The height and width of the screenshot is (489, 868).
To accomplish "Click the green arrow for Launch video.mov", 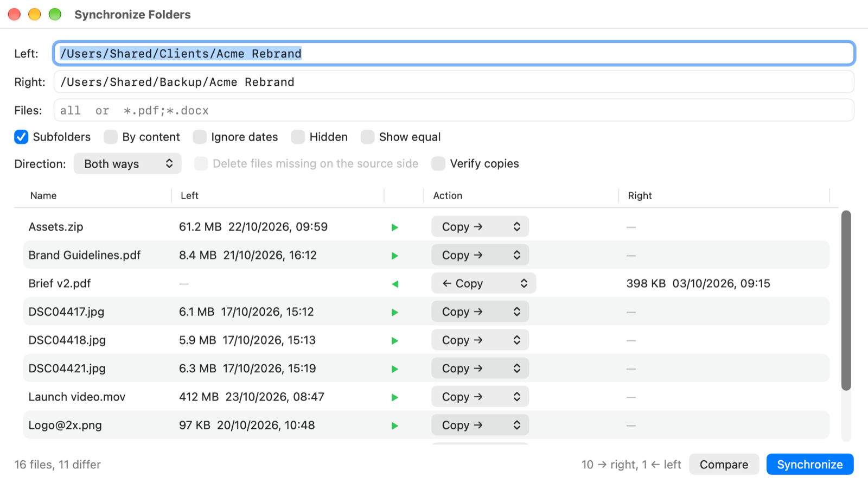I will (x=395, y=397).
